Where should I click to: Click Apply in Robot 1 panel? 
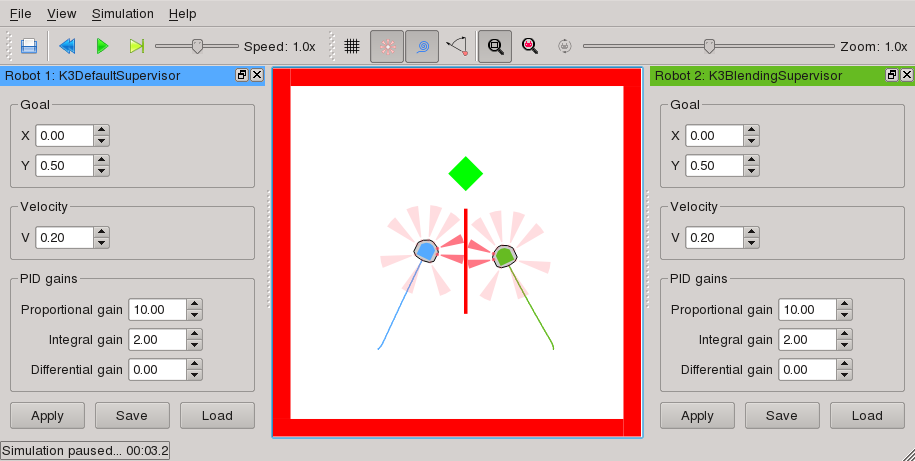[x=47, y=416]
